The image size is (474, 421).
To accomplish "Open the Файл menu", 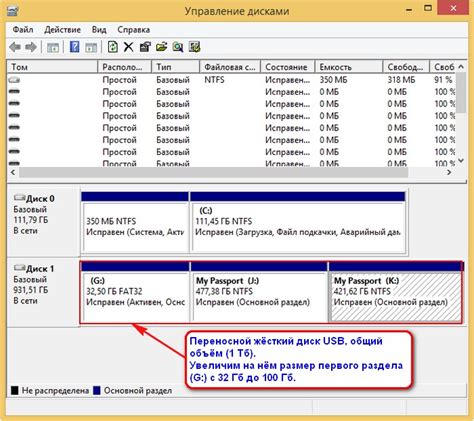I will (x=23, y=30).
